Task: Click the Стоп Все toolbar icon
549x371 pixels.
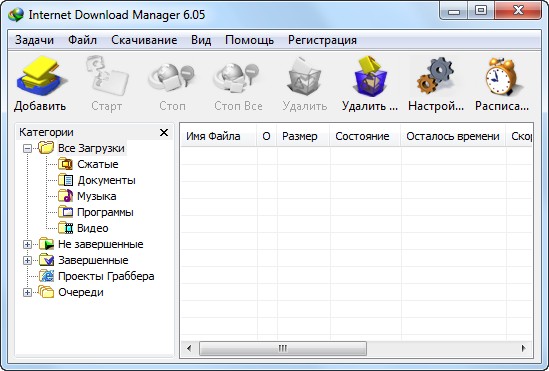Action: pyautogui.click(x=238, y=77)
